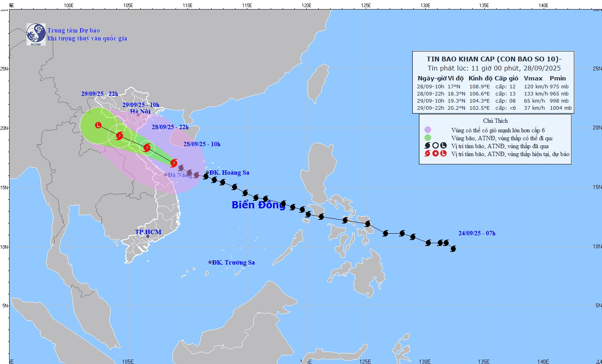Image resolution: width=602 pixels, height=364 pixels.
Task: Click the 108.9°E longitude cell
Action: pyautogui.click(x=480, y=86)
